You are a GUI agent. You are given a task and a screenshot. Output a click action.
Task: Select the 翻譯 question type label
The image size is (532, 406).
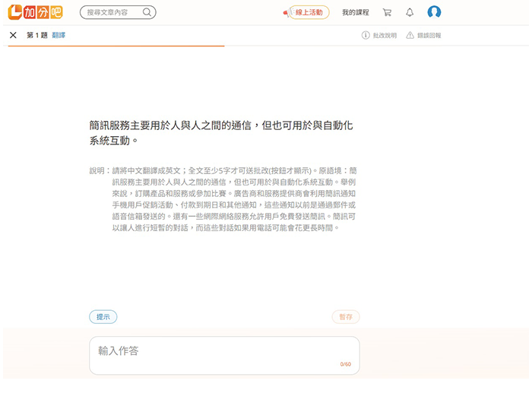click(x=59, y=35)
